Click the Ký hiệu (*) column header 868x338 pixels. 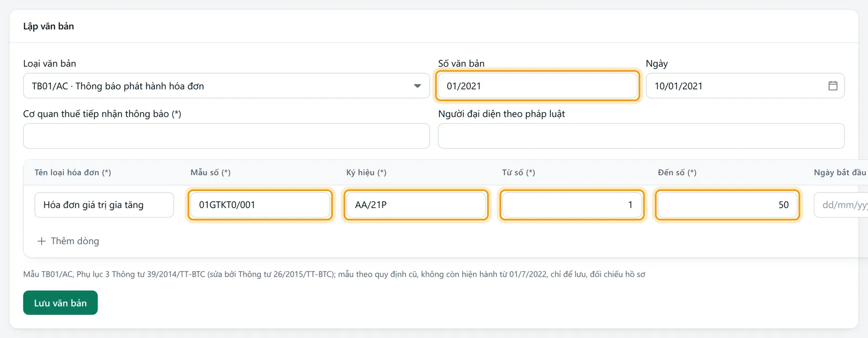pos(366,173)
